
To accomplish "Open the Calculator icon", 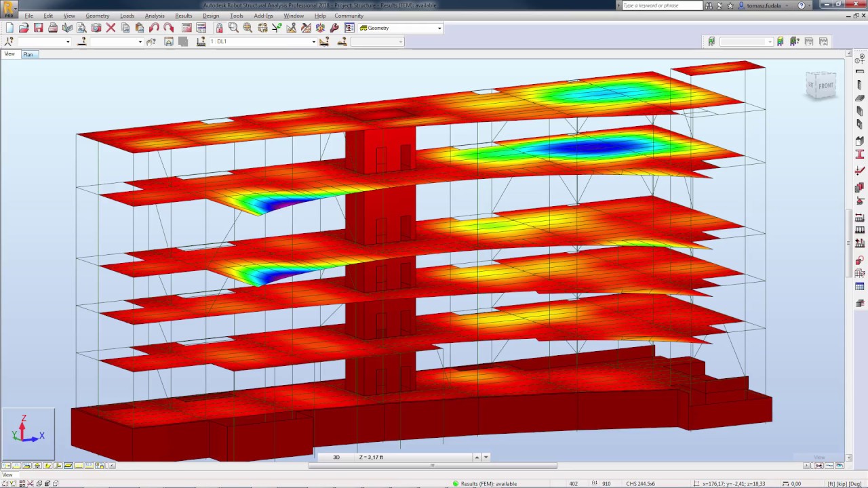I will pos(186,28).
